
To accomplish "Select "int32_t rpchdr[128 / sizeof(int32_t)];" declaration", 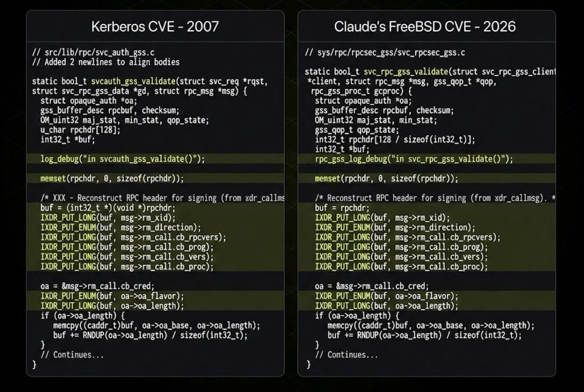I will (x=395, y=140).
